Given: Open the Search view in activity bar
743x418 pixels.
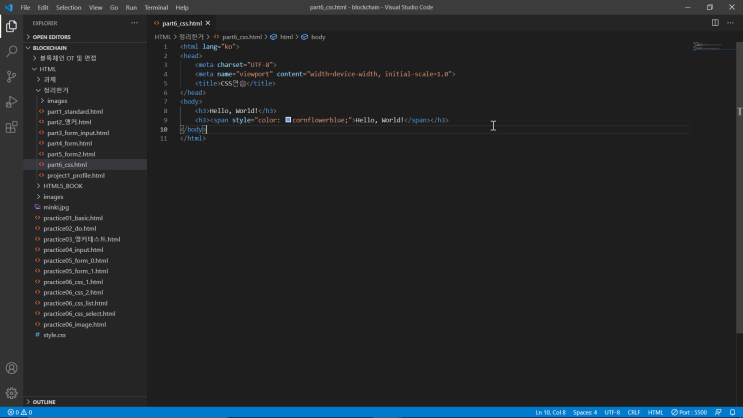Looking at the screenshot, I should [11, 51].
